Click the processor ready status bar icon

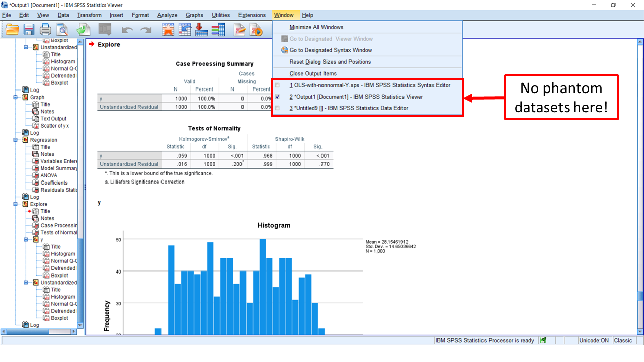(543, 340)
